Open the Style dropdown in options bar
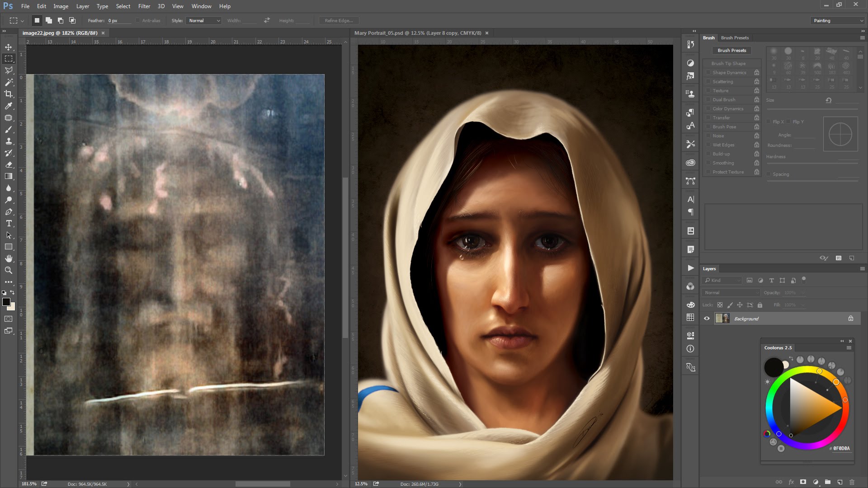The height and width of the screenshot is (488, 868). pyautogui.click(x=203, y=20)
